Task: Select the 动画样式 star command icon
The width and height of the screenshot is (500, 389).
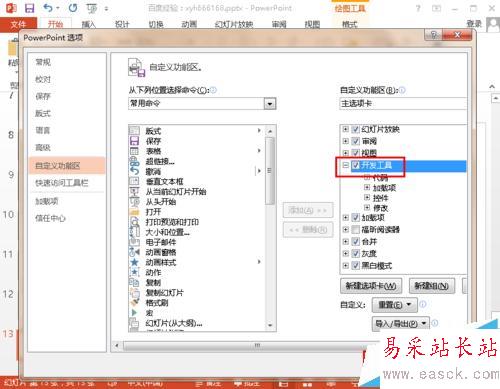Action: pyautogui.click(x=134, y=262)
